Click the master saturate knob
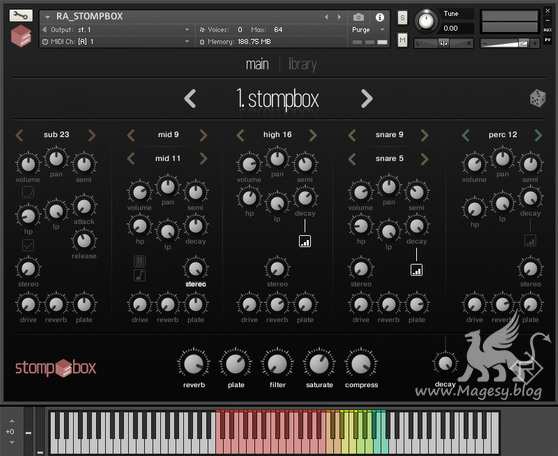The width and height of the screenshot is (558, 456). pyautogui.click(x=319, y=364)
